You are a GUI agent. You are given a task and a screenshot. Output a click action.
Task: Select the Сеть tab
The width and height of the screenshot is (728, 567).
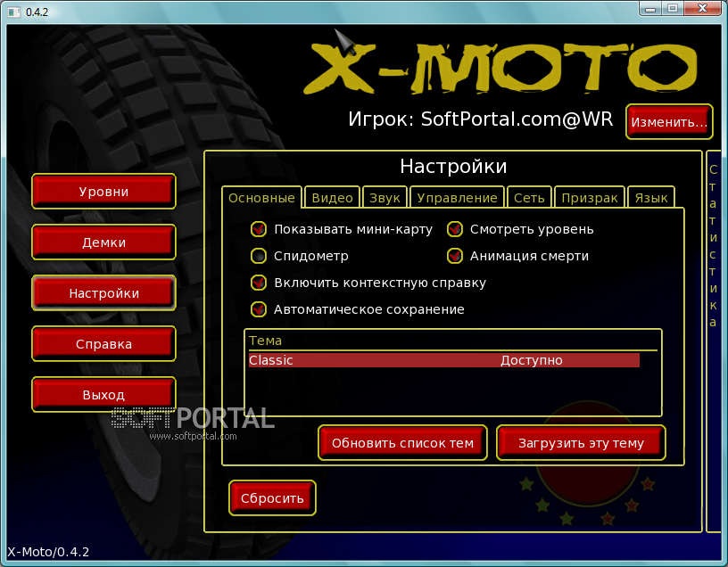pyautogui.click(x=529, y=198)
